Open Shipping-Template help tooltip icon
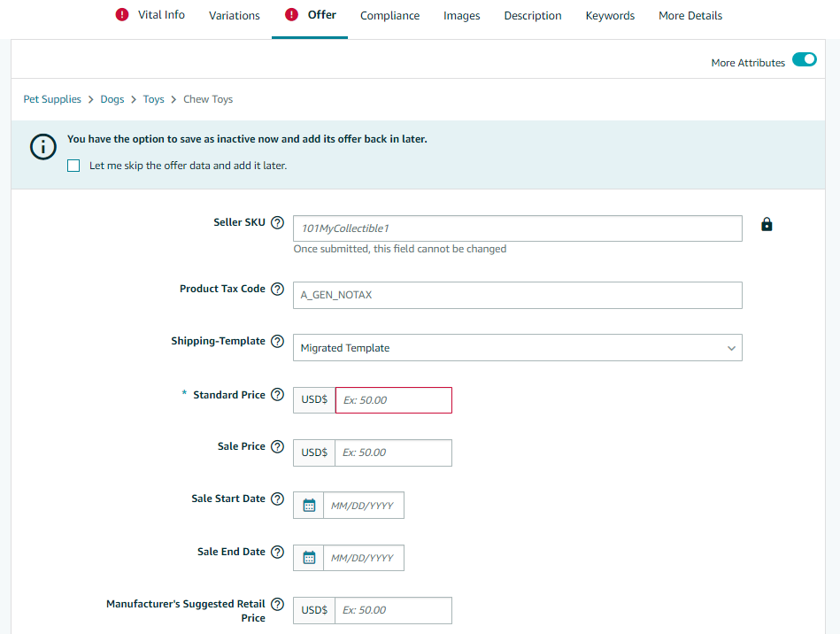Viewport: 840px width, 634px height. point(278,342)
